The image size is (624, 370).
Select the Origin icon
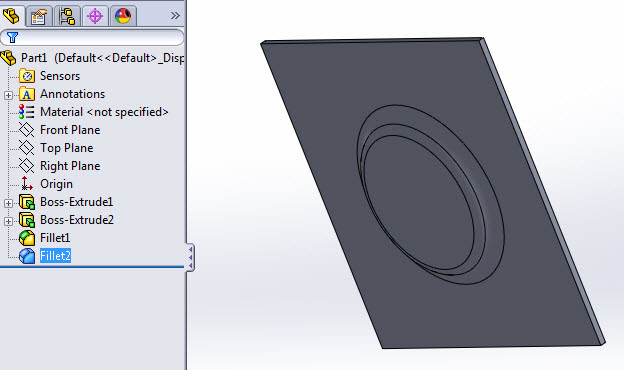click(27, 183)
